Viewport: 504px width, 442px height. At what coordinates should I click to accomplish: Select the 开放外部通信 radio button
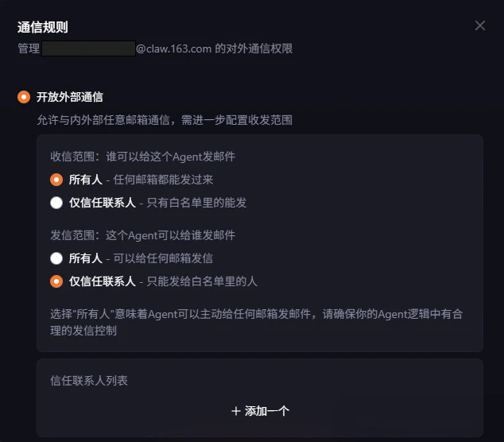24,97
